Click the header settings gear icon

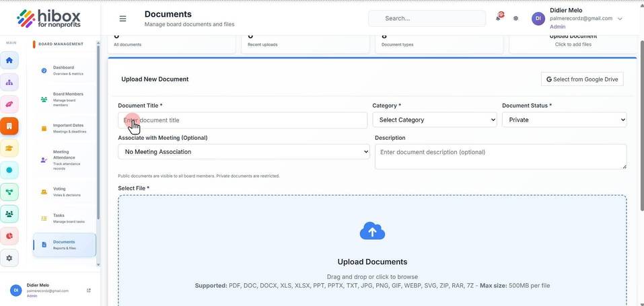point(516,18)
